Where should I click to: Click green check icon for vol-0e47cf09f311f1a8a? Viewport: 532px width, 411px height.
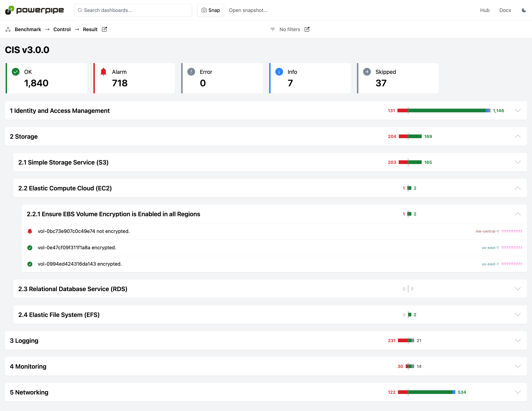tap(30, 248)
